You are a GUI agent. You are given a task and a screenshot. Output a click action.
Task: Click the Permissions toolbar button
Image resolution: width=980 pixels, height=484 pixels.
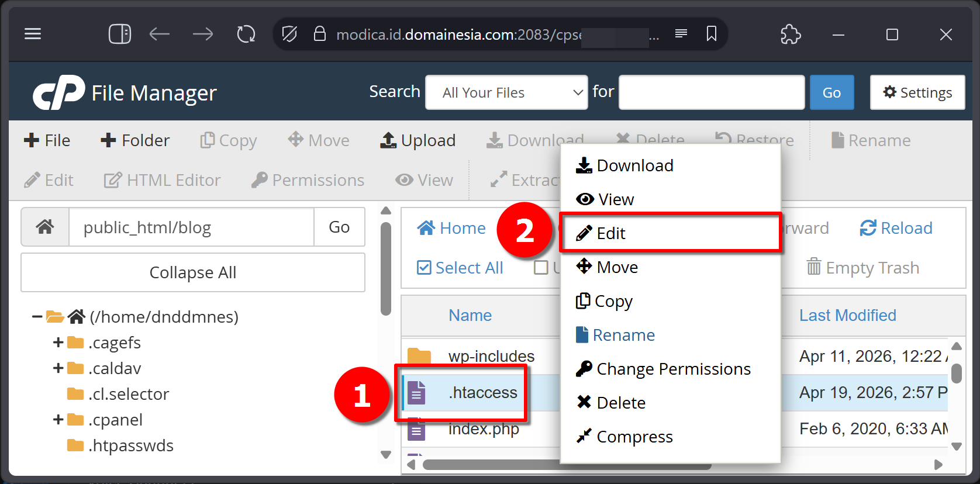tap(308, 180)
